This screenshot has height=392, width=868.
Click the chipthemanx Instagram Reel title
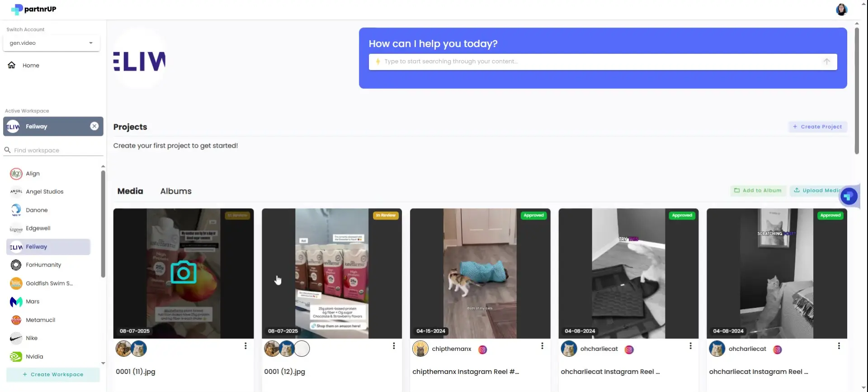[466, 372]
